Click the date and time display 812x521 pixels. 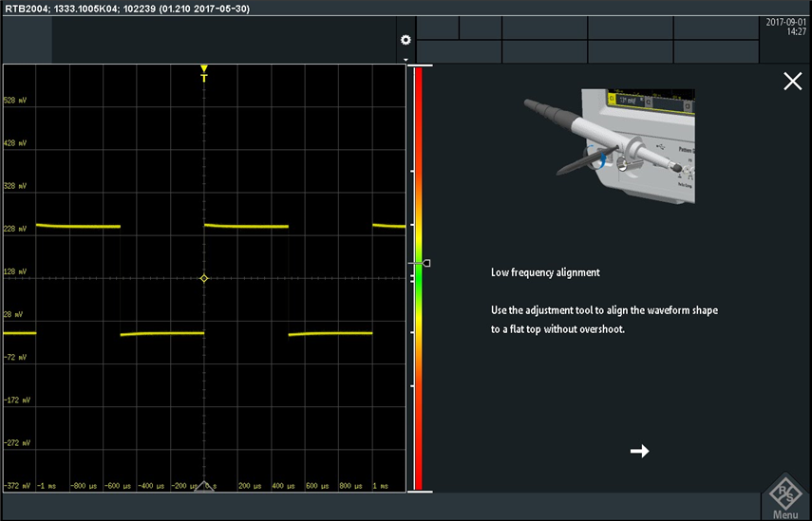tap(785, 27)
